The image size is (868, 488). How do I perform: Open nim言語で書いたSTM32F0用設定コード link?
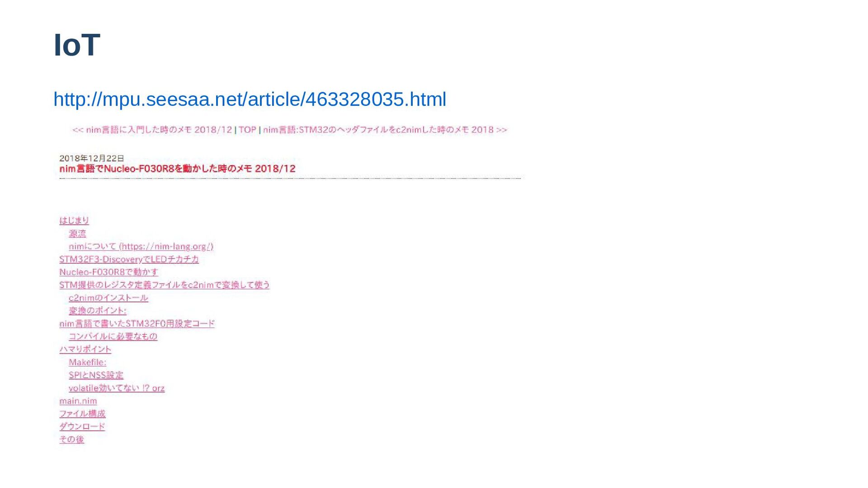point(137,324)
